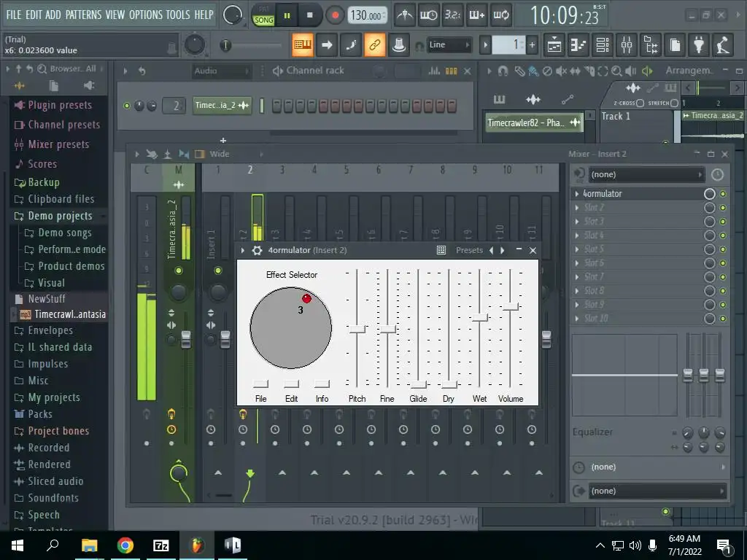The width and height of the screenshot is (747, 560).
Task: Open File Explorer from taskbar
Action: click(x=89, y=545)
